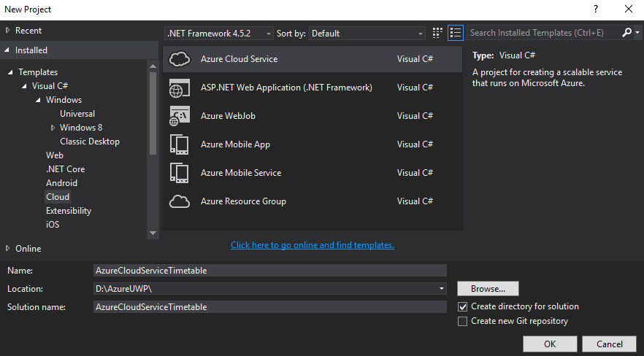Select Universal in the template tree

tap(77, 114)
